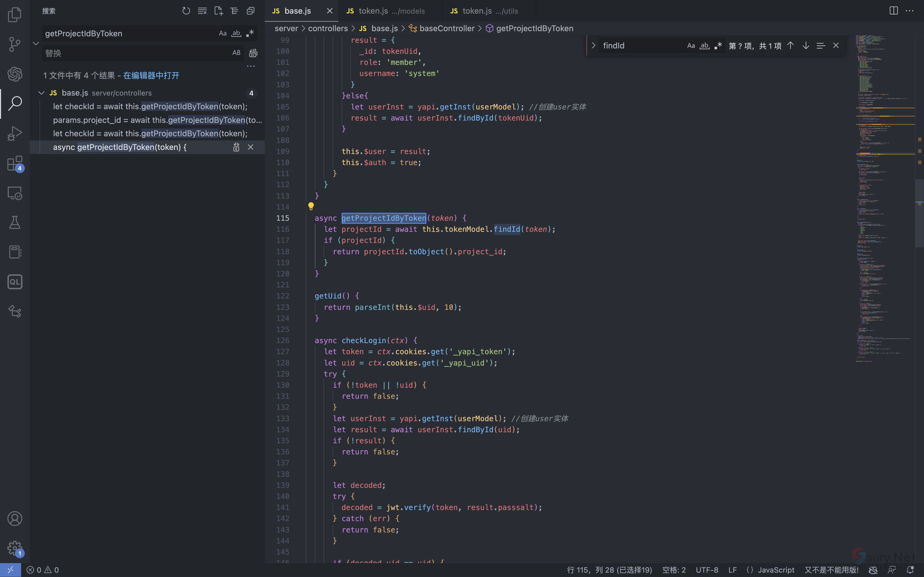The width and height of the screenshot is (924, 577).
Task: Toggle regex in search sidebar
Action: [x=250, y=33]
